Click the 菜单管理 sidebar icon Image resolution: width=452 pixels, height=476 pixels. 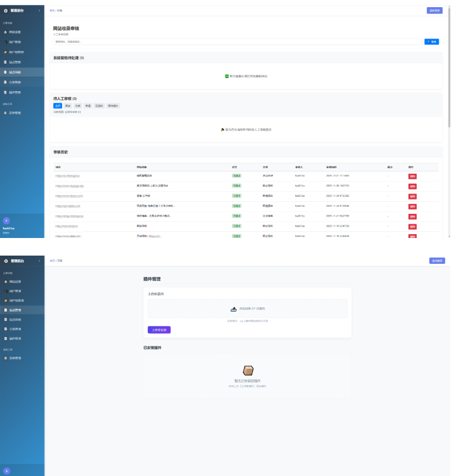(x=5, y=113)
